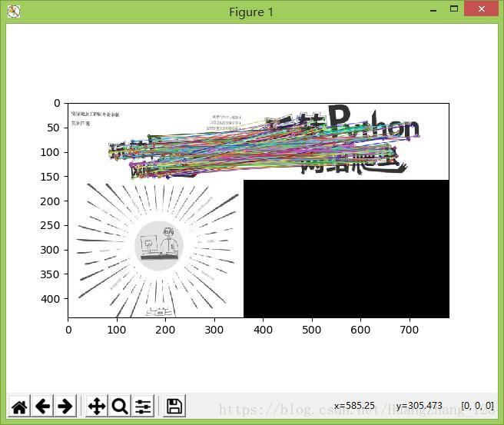504x425 pixels.
Task: Toggle the Zoom-to-rectangle magnifier tool
Action: (x=120, y=406)
